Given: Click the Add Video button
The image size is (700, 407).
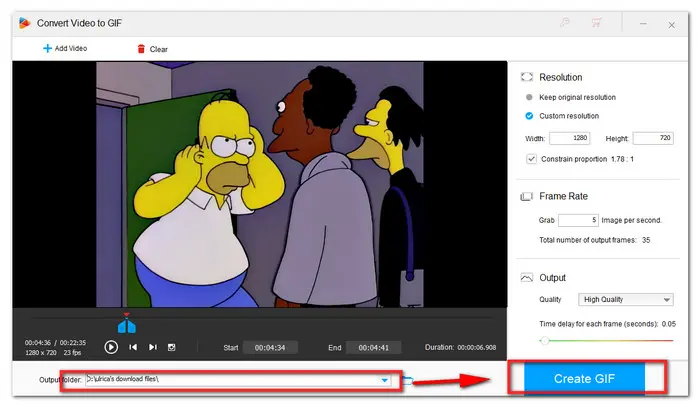Looking at the screenshot, I should [x=65, y=48].
